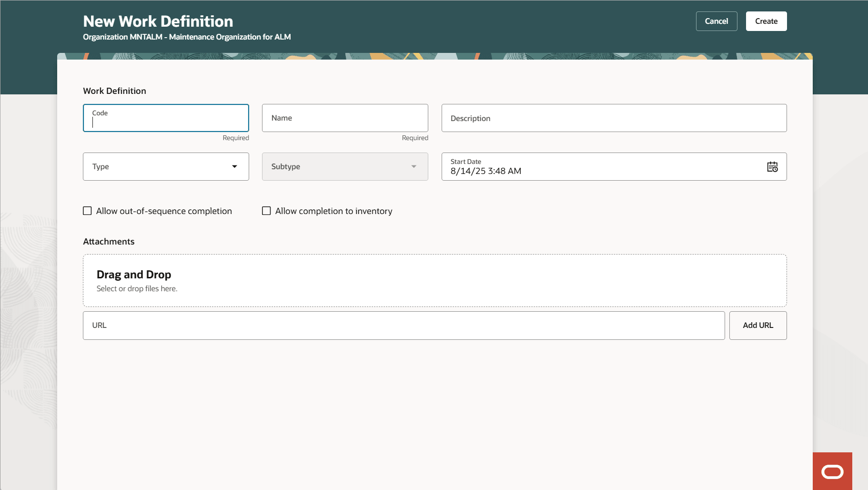Click Create to save the new work definition
Viewport: 868px width, 490px height.
(x=766, y=21)
